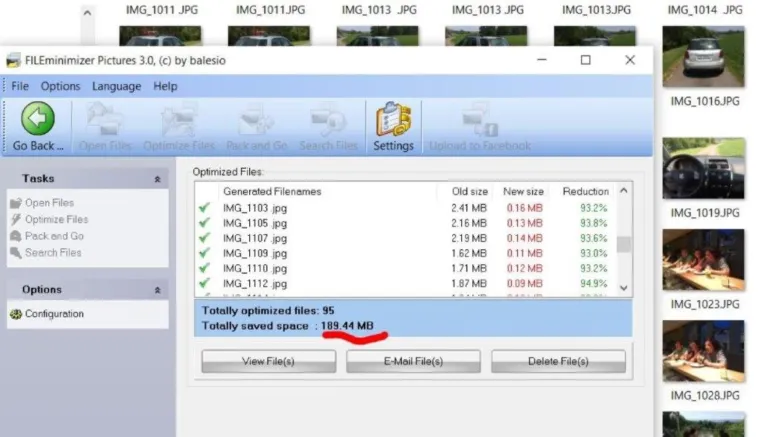Screen dimensions: 762x437
Task: Select the IMG_1110.jpg filename row
Action: pyautogui.click(x=255, y=268)
